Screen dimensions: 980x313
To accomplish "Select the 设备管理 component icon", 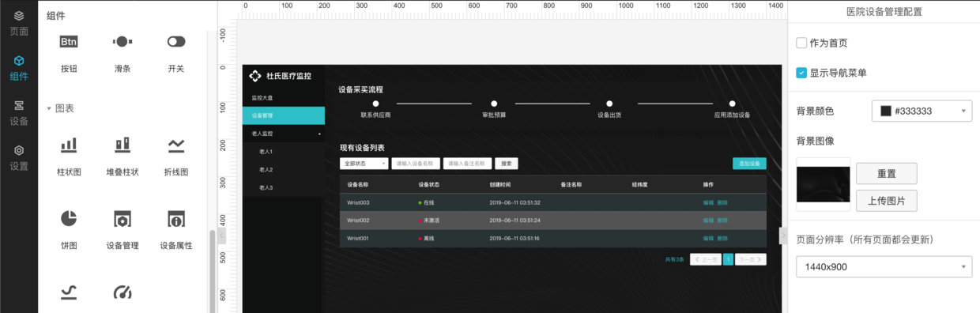I will coord(122,218).
